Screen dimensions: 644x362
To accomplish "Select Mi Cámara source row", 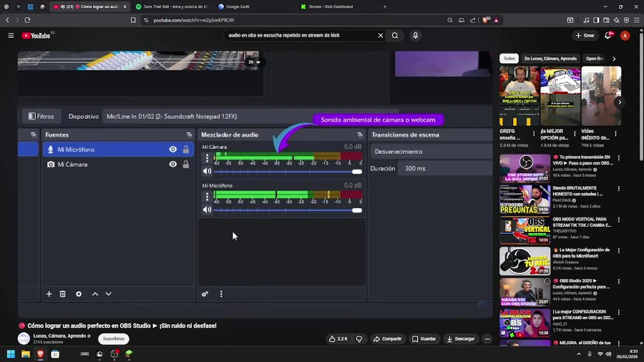I will tap(118, 164).
